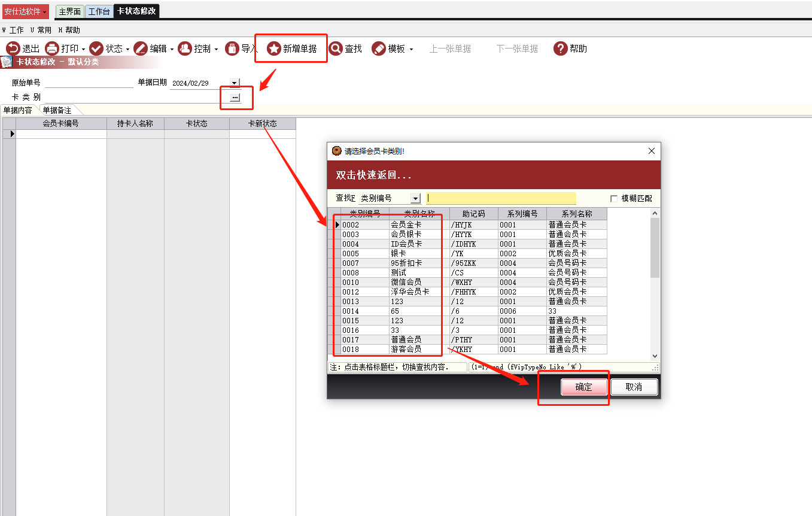Click the 帮助 question mark icon

560,48
